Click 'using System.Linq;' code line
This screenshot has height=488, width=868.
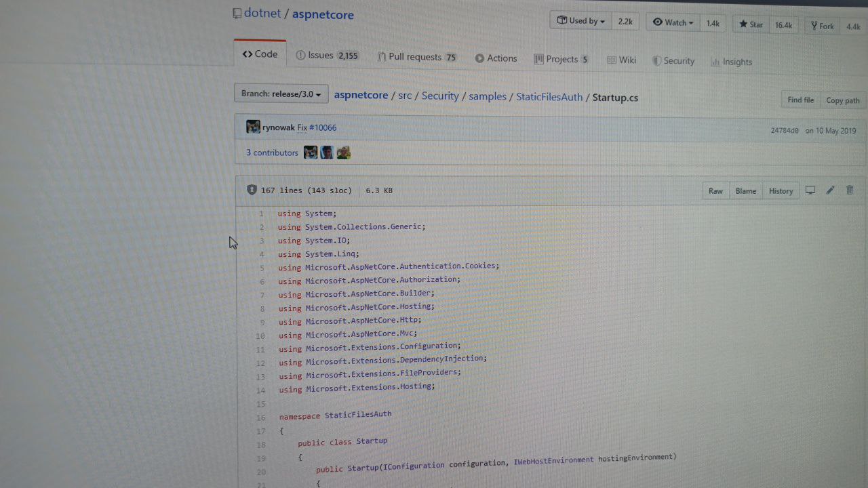pyautogui.click(x=319, y=254)
